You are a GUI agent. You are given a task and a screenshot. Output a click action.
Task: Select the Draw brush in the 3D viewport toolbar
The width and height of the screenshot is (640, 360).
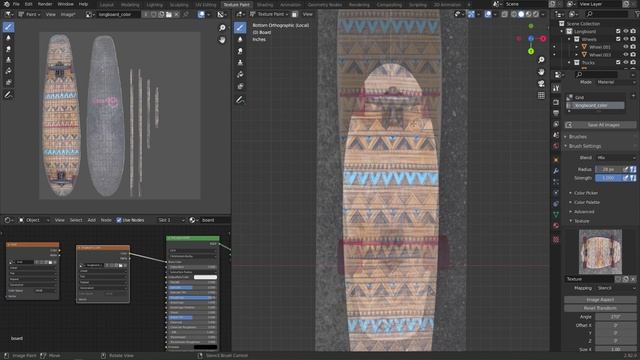pos(240,28)
